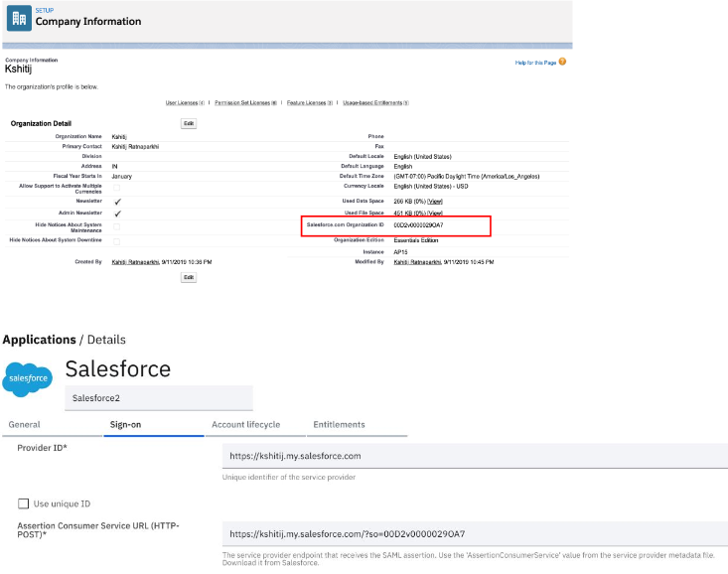Open the View link for Used File Space
This screenshot has width=728, height=574.
click(435, 214)
